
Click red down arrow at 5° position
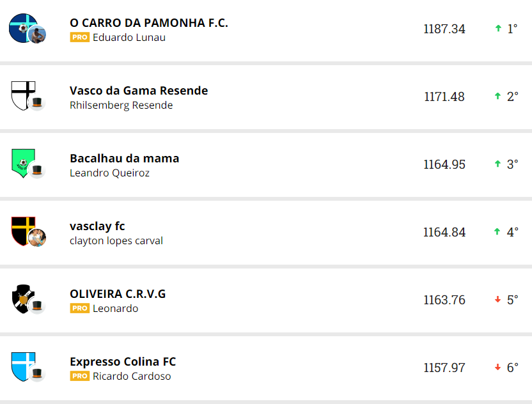point(498,300)
